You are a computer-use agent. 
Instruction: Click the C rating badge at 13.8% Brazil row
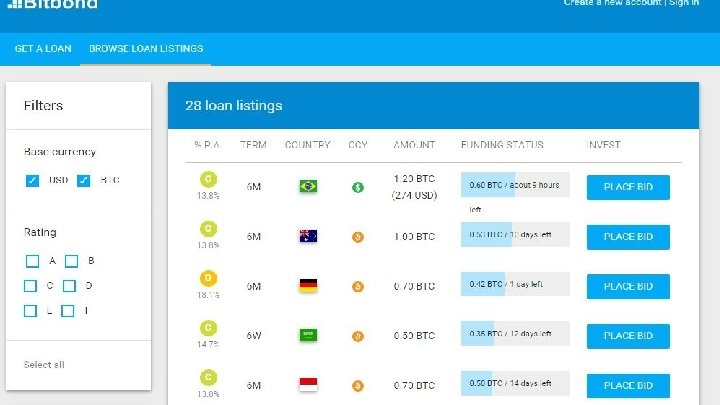pos(208,179)
